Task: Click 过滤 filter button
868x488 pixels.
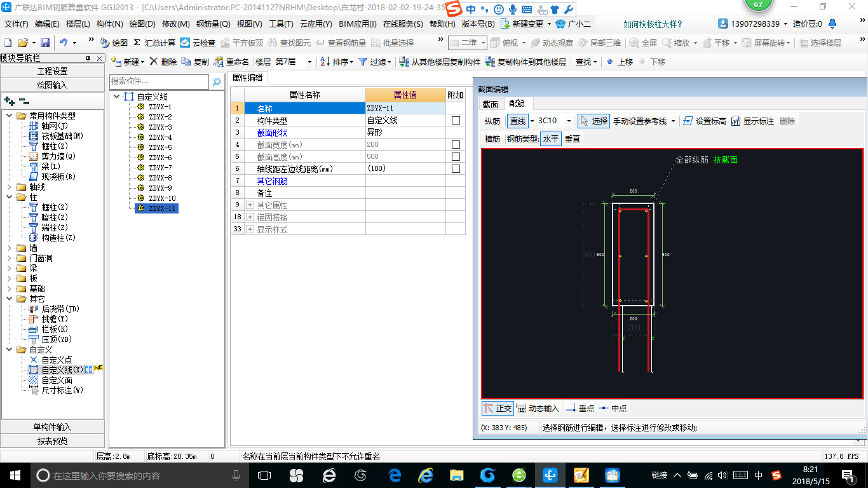Action: tap(374, 62)
